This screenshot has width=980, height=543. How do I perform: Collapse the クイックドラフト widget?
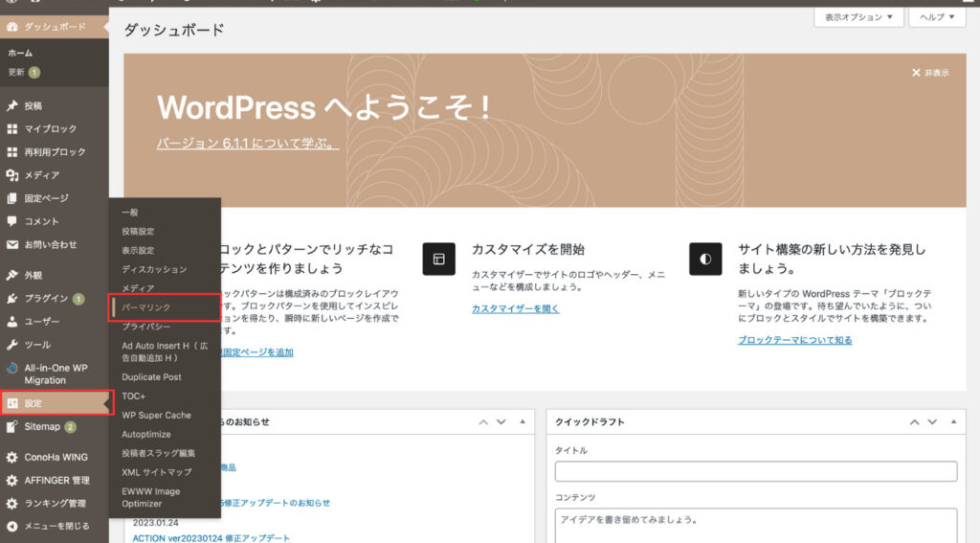(x=954, y=422)
